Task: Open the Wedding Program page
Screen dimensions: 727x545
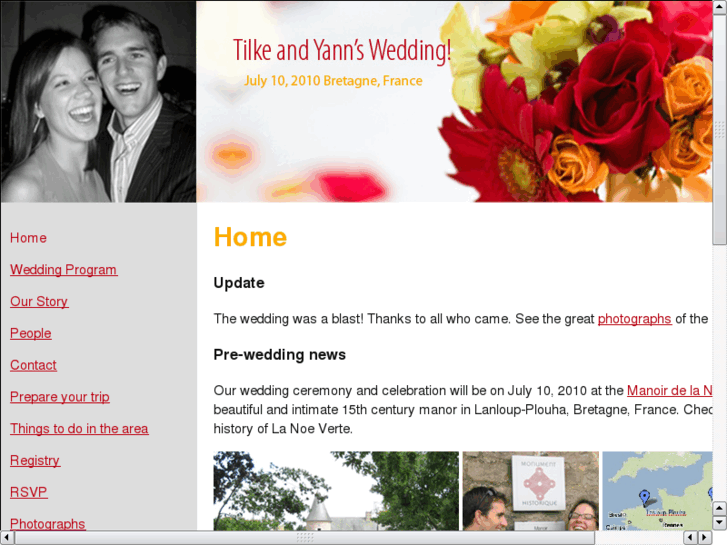Action: tap(64, 269)
